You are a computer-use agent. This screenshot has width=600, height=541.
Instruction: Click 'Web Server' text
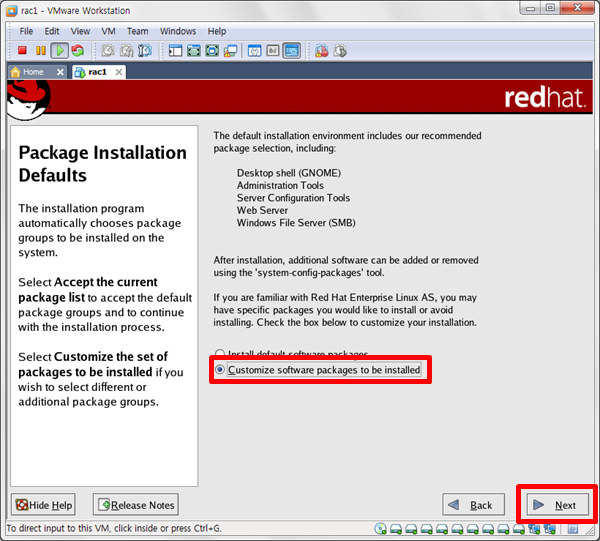(262, 210)
